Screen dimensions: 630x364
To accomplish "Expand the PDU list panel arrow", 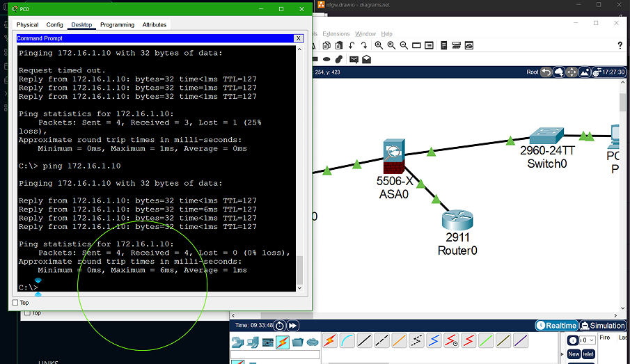I will coord(562,354).
